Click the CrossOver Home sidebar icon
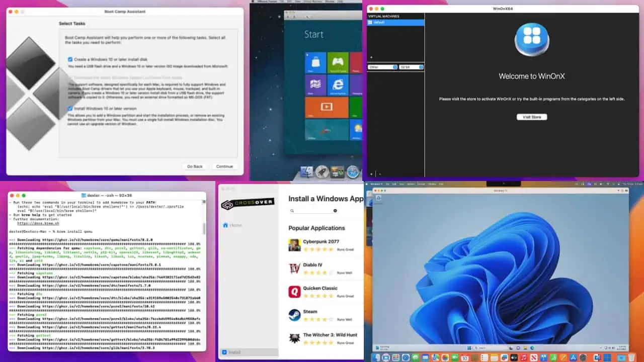Image resolution: width=644 pixels, height=362 pixels. pyautogui.click(x=225, y=225)
